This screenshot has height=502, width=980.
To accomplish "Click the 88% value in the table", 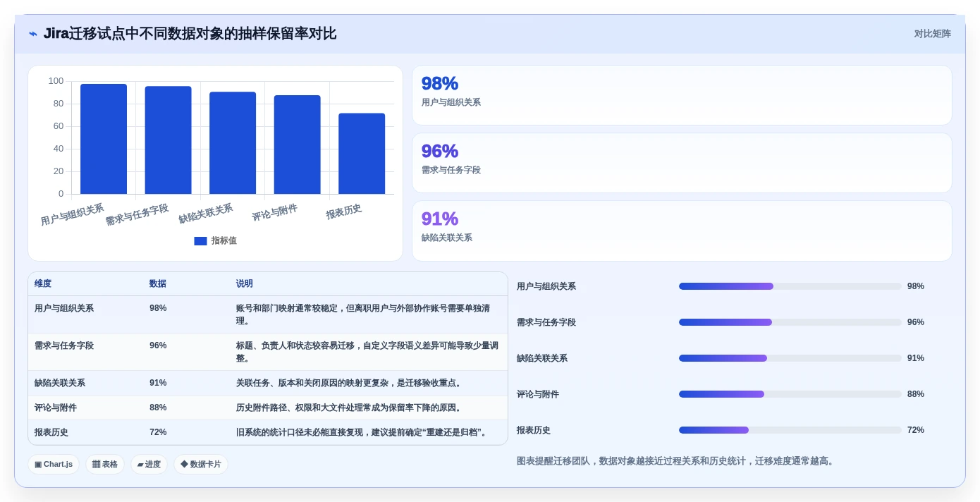I will pyautogui.click(x=158, y=408).
